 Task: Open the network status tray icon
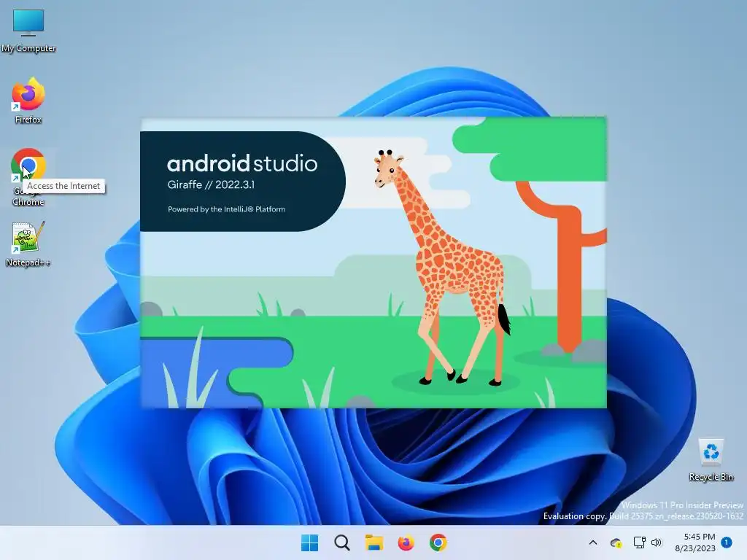(x=639, y=542)
